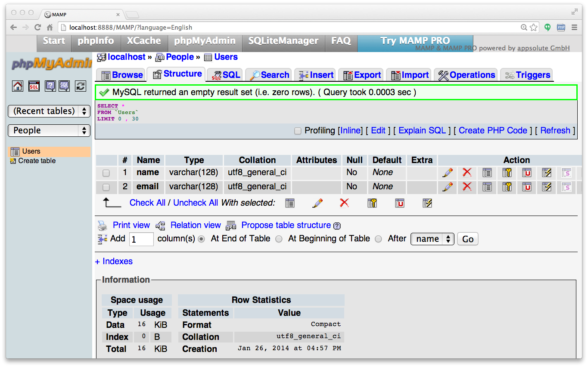588x367 pixels.
Task: Select 'At Beginning of Table' radio button
Action: pos(279,239)
